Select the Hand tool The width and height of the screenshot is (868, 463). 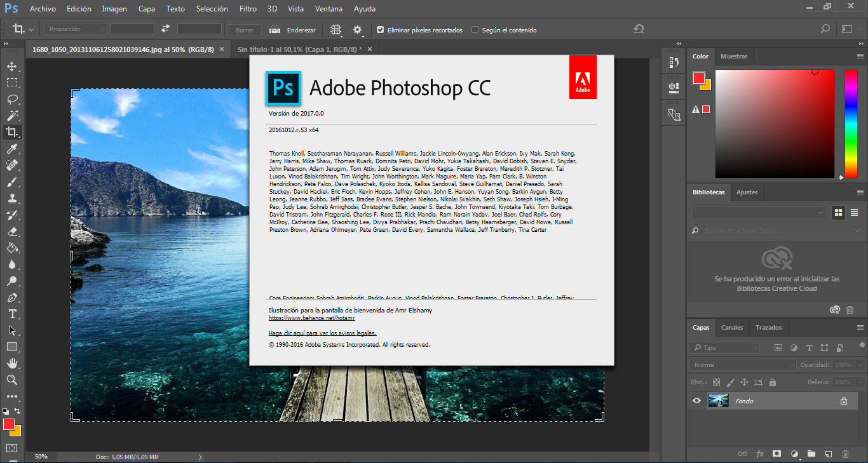pos(11,363)
